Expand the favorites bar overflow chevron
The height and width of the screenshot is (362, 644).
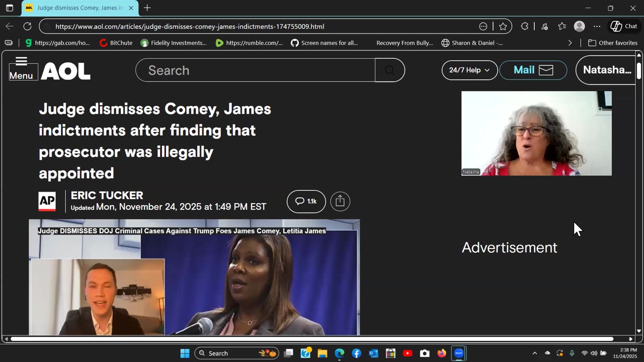click(x=570, y=43)
